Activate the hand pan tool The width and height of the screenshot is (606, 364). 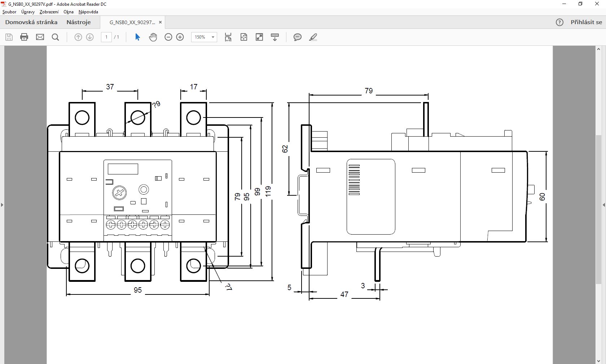(x=153, y=37)
